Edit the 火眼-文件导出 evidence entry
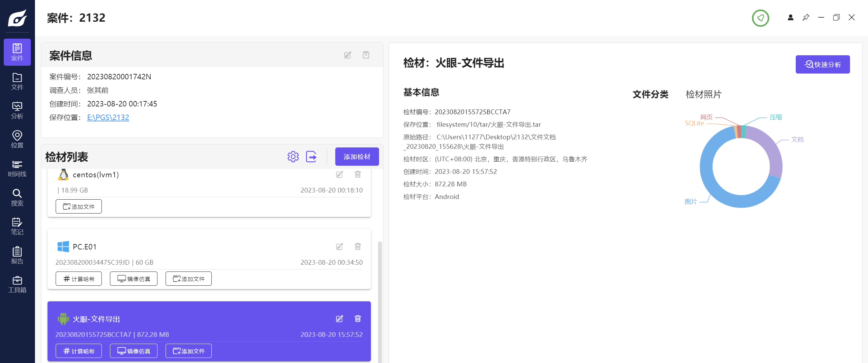The image size is (868, 363). 339,319
